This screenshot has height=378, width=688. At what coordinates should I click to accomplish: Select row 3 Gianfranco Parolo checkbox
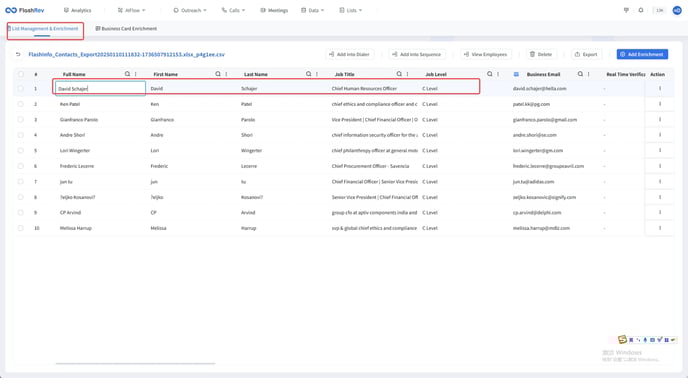[21, 119]
